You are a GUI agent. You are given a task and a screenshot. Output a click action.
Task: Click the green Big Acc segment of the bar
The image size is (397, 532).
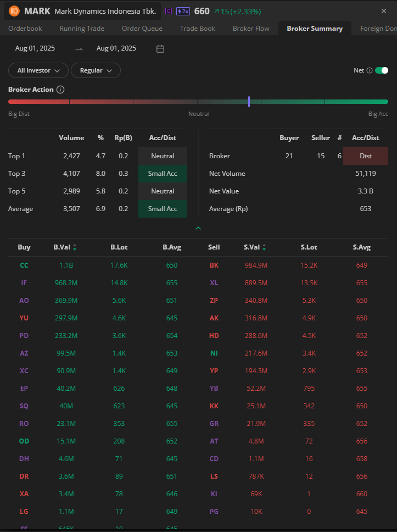point(357,102)
